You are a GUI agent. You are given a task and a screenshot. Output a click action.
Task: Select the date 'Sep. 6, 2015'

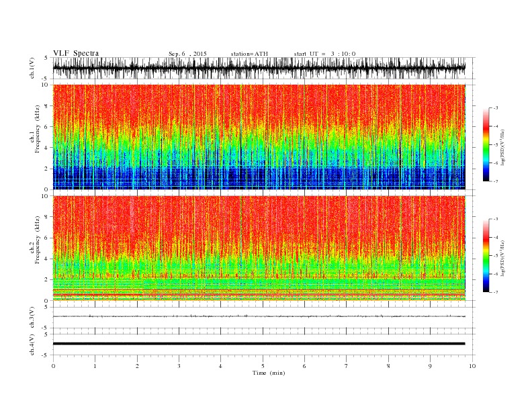coord(187,54)
